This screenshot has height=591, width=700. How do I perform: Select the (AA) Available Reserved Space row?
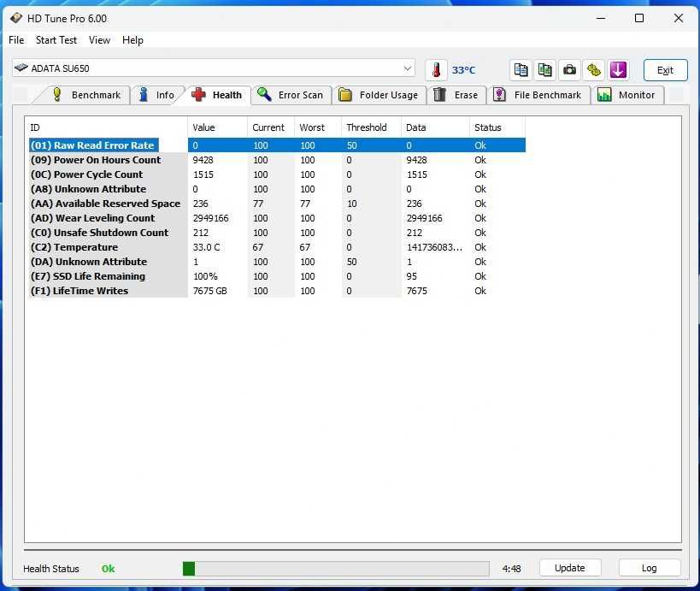277,204
